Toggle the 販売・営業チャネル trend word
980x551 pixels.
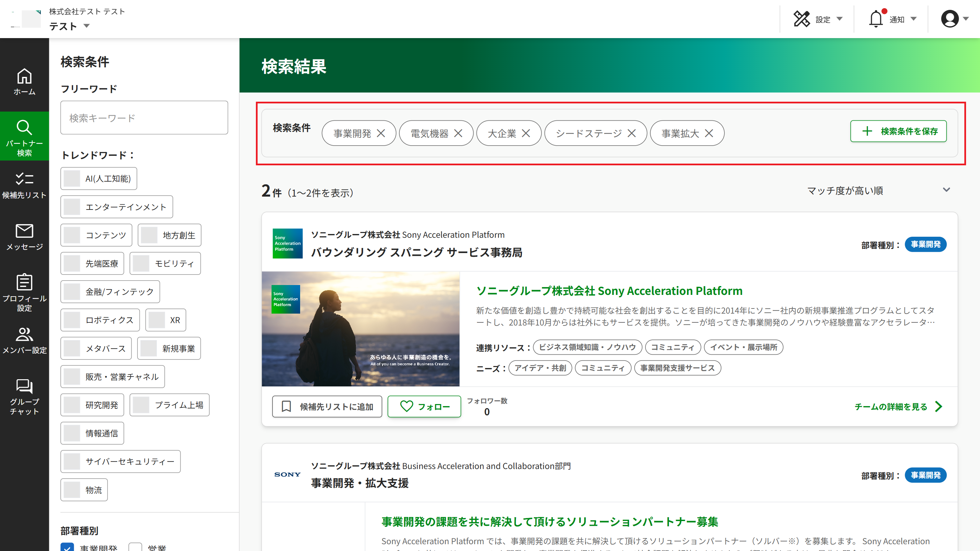[x=113, y=377]
